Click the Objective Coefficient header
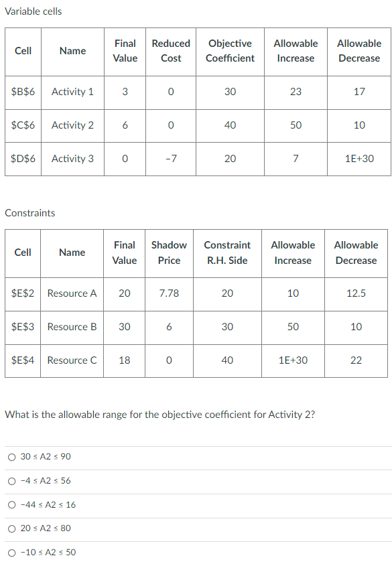The image size is (392, 568). click(x=230, y=51)
